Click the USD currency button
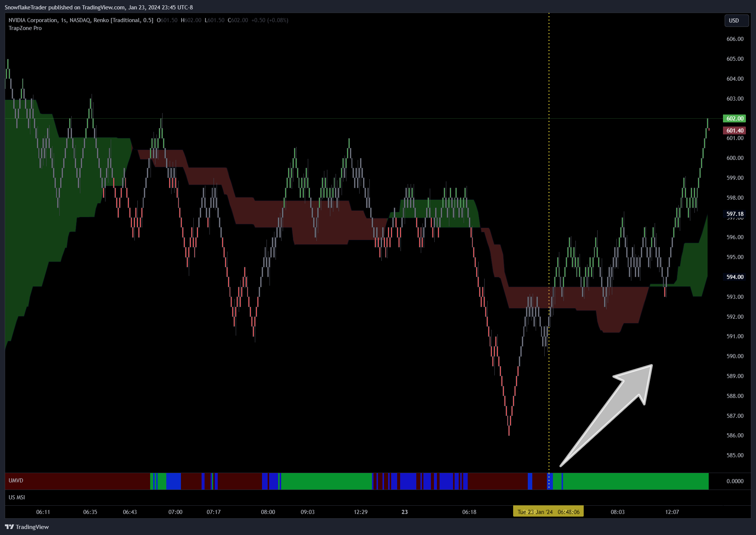The image size is (756, 535). (x=736, y=21)
